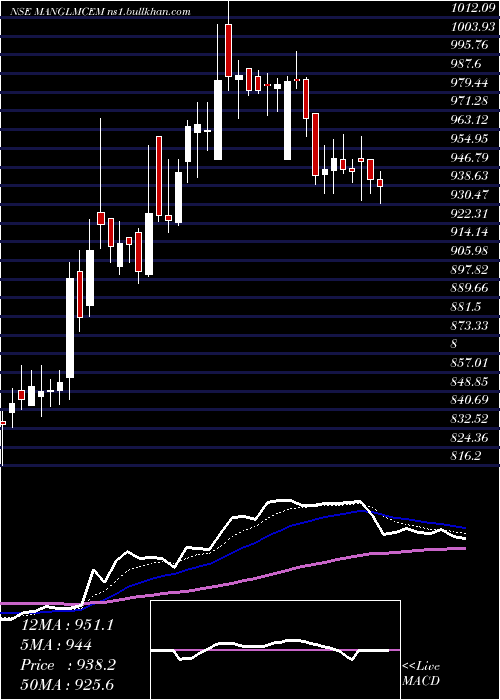Click the 12MA : 951.1 readout
Viewport: 500px width, 700px height.
[x=67, y=625]
